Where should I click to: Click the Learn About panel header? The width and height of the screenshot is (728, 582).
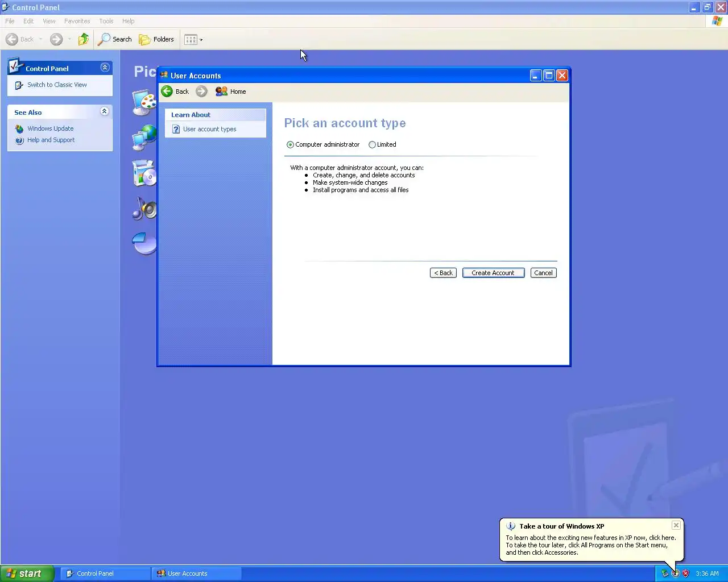(x=215, y=115)
